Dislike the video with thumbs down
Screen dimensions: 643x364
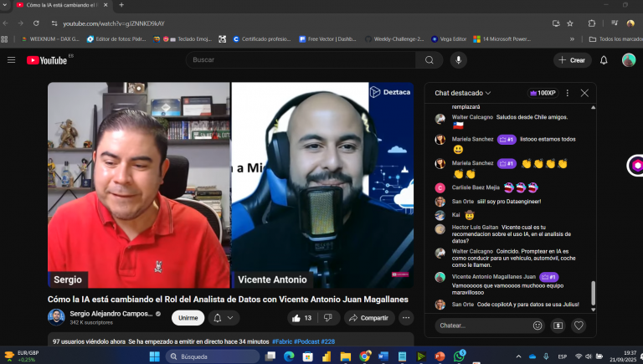click(x=328, y=318)
